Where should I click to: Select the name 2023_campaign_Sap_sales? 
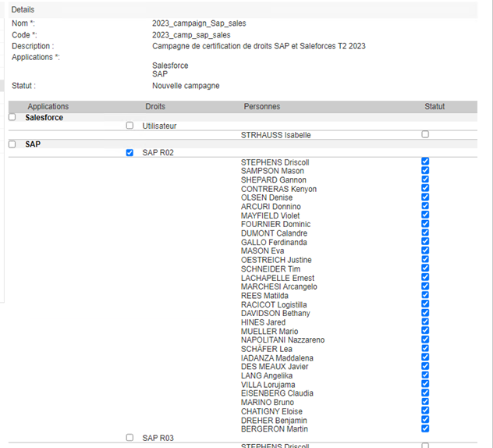199,23
